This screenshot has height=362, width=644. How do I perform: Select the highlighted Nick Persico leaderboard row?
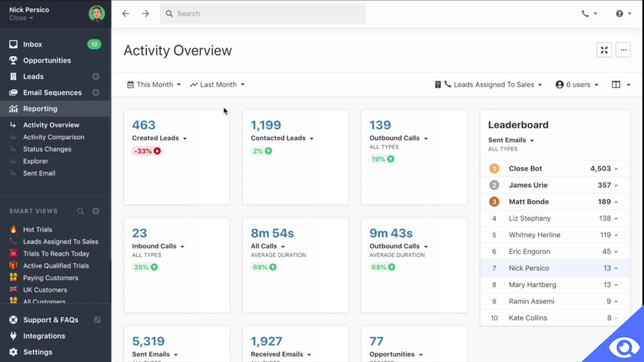tap(555, 268)
